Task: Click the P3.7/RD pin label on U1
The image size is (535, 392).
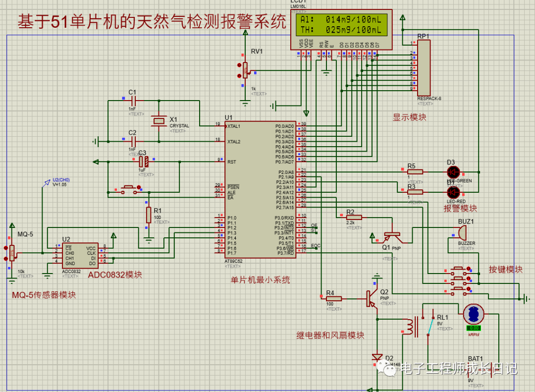Action: (286, 253)
